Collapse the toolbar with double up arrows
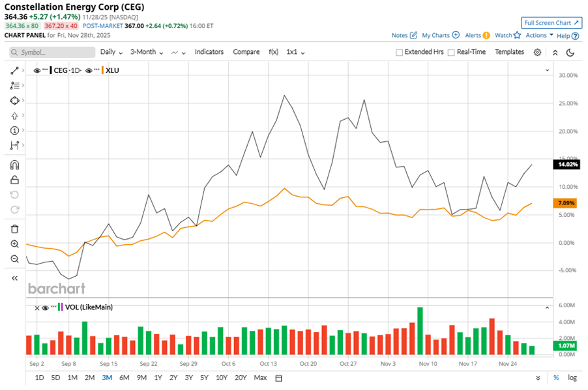This screenshot has width=588, height=390. tap(555, 53)
